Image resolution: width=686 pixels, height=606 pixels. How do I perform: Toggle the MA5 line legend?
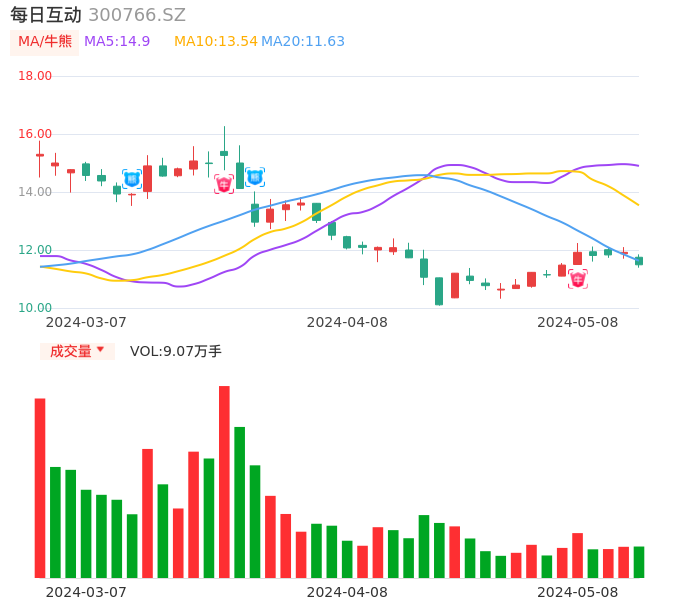117,42
